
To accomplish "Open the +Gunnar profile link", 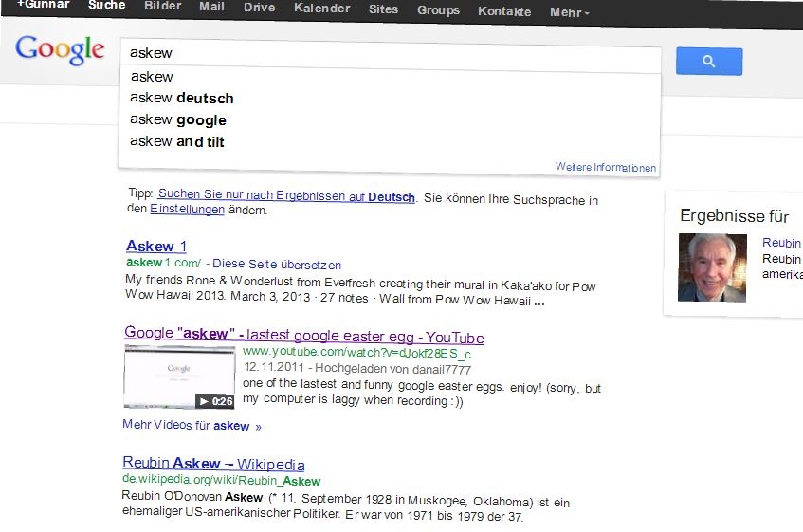I will [x=44, y=4].
